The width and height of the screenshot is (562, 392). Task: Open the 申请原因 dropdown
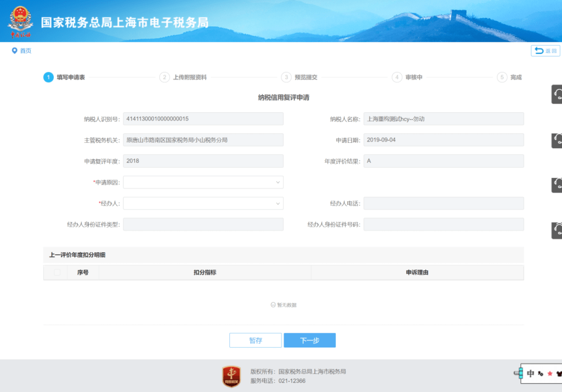click(203, 182)
